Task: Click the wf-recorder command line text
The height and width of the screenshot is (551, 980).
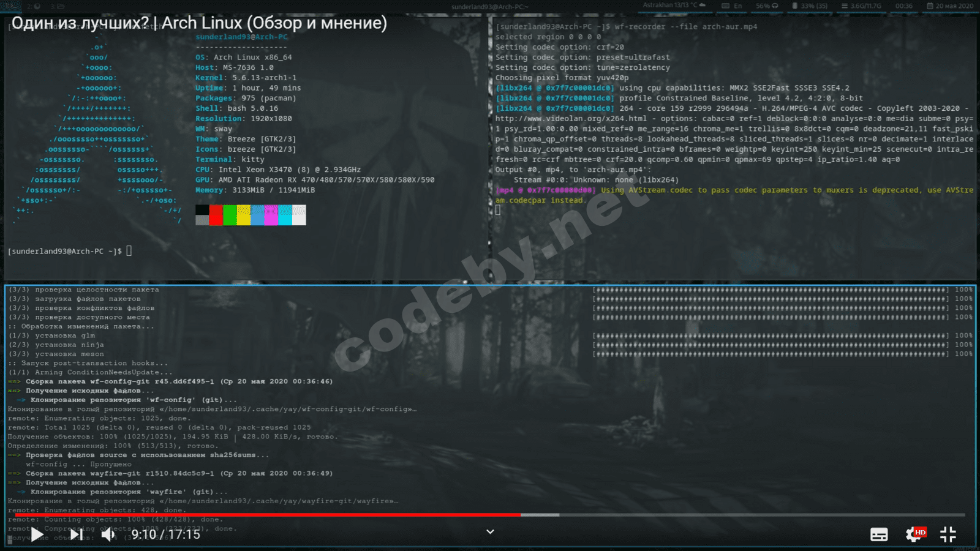Action: 685,27
